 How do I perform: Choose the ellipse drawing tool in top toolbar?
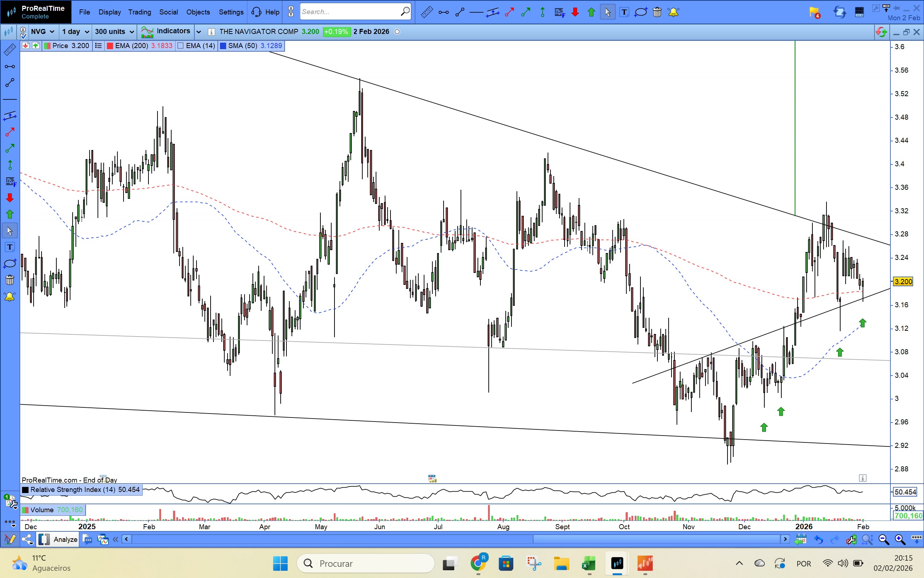click(640, 12)
